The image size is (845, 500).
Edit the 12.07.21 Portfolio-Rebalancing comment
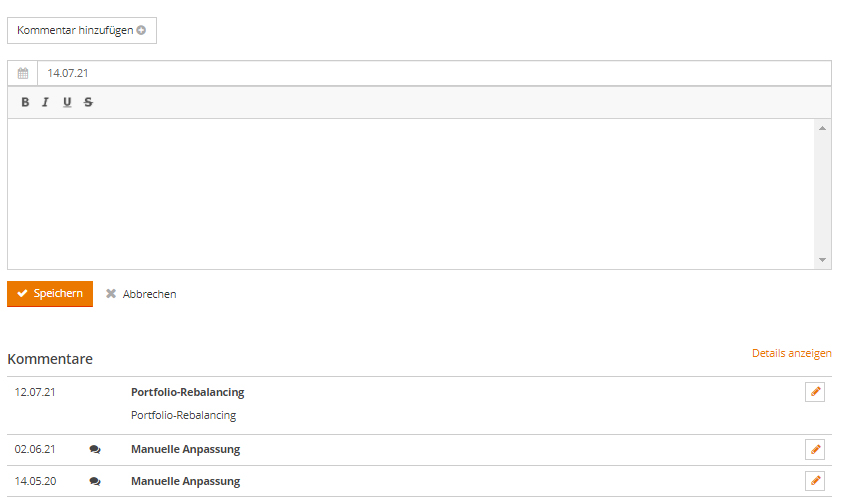pos(815,392)
